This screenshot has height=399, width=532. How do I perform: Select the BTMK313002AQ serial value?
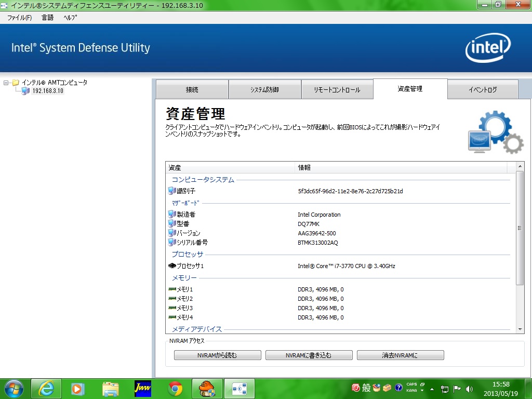pos(318,243)
